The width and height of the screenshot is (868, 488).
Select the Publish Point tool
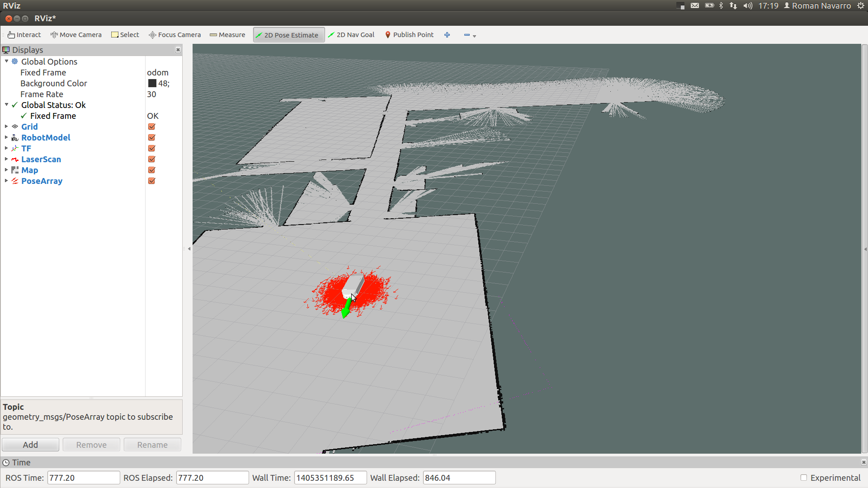click(x=409, y=35)
